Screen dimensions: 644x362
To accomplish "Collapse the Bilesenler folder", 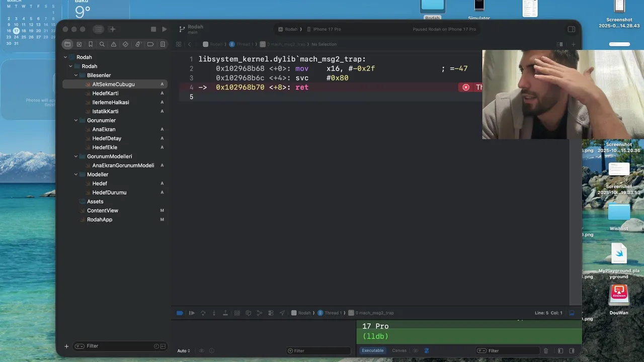I will click(76, 75).
